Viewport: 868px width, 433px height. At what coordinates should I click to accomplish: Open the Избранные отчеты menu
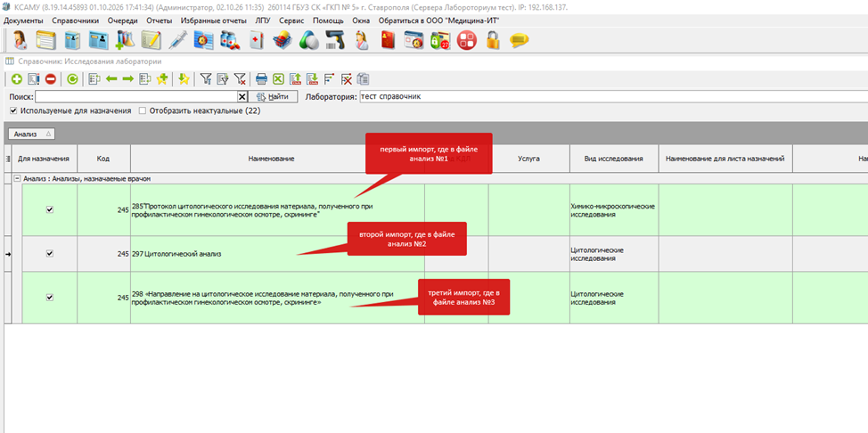click(x=214, y=20)
